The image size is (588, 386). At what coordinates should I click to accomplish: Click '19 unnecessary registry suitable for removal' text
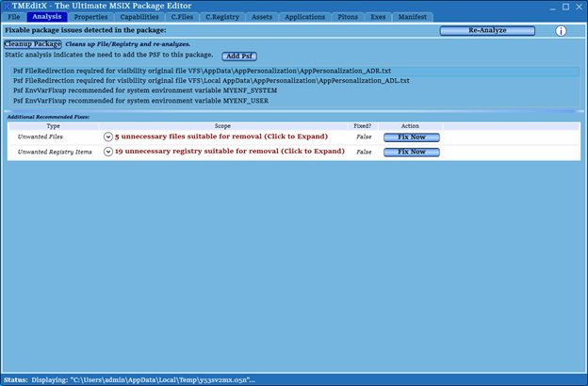tap(230, 152)
